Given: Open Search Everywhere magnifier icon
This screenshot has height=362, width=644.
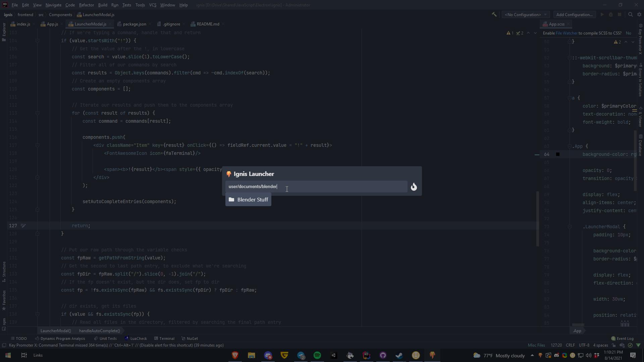Looking at the screenshot, I should 630,15.
